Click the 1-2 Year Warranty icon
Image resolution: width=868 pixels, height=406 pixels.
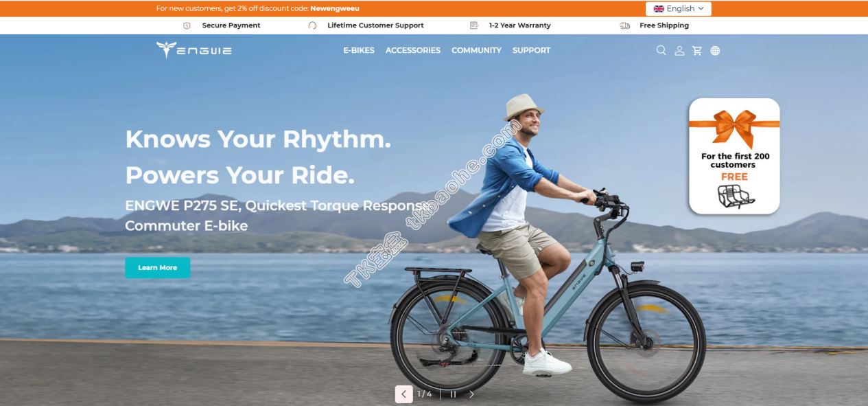click(473, 25)
